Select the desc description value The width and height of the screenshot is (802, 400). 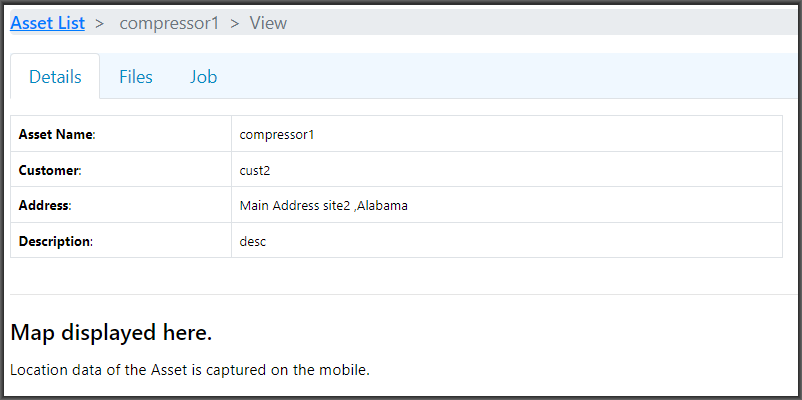point(253,241)
